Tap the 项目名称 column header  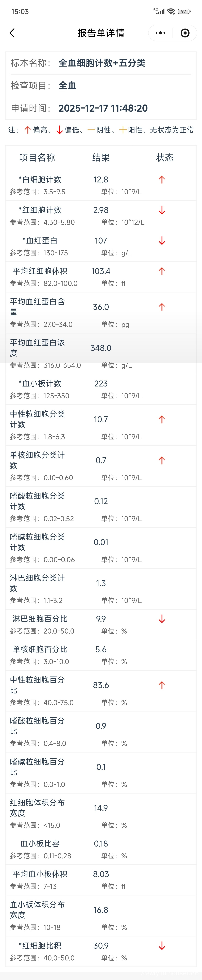[37, 157]
